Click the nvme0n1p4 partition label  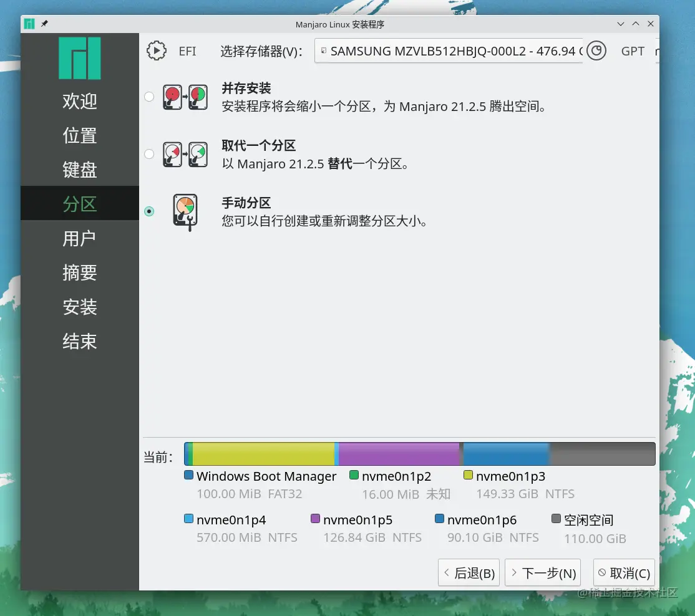click(231, 519)
